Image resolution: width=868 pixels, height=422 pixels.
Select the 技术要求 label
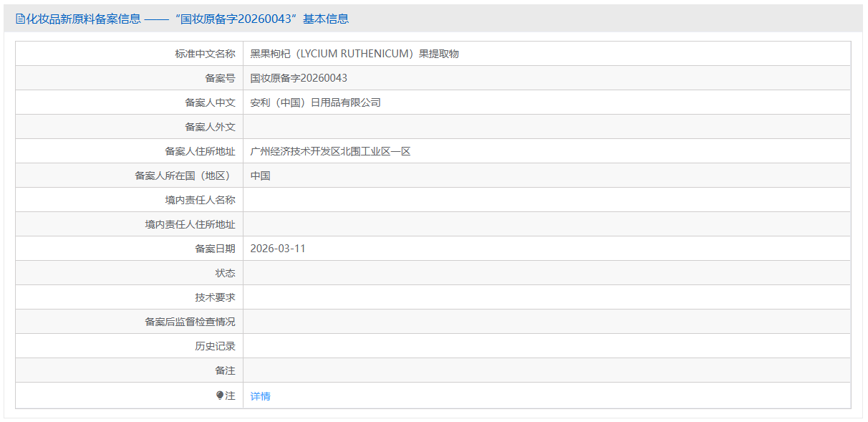tap(215, 297)
